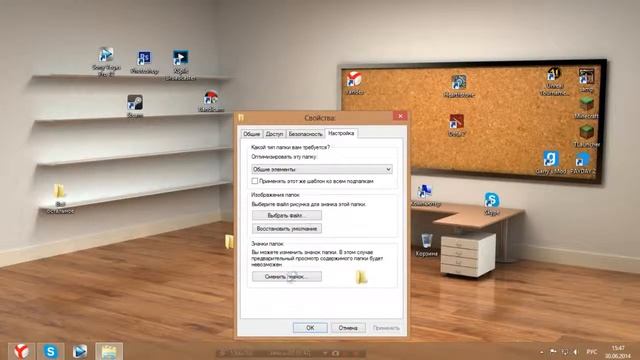Open the Sony Vegas Pro desktop shortcut
This screenshot has width=640, height=360.
pyautogui.click(x=106, y=61)
